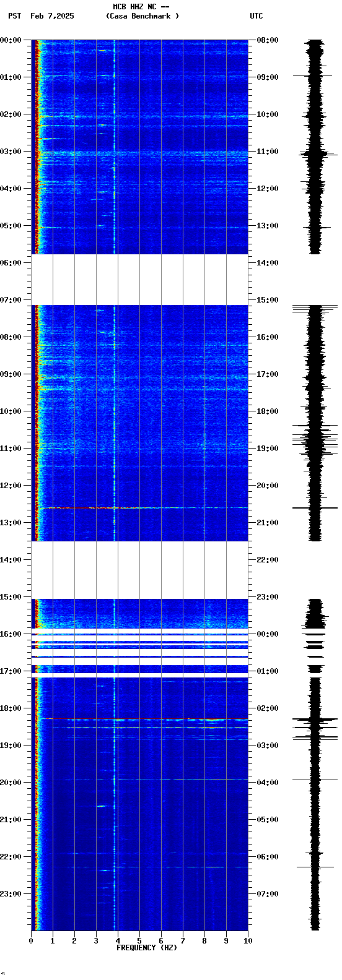The image size is (342, 980).
Task: Click the "PST" timezone label
Action: coord(14,16)
